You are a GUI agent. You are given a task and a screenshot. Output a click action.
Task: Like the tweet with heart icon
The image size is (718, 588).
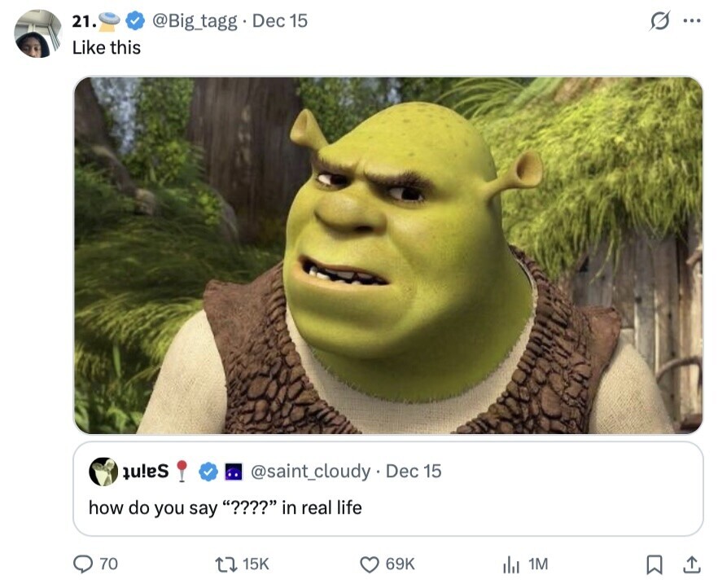(370, 564)
